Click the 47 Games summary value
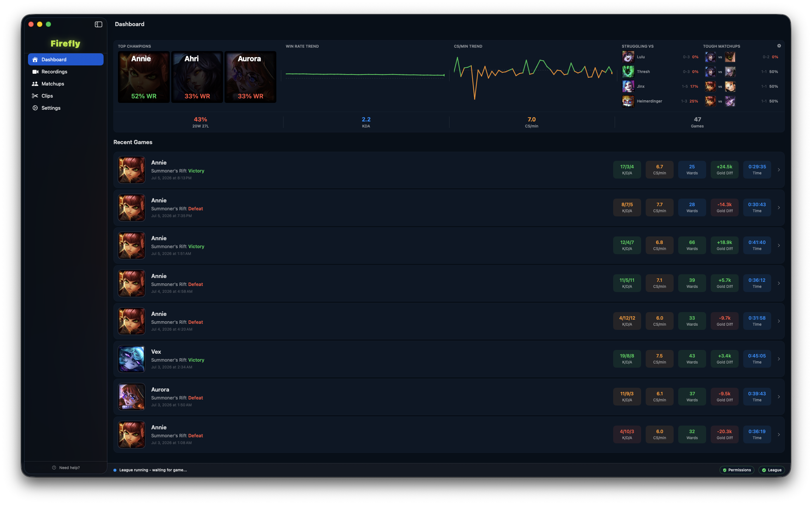Screen dimensions: 812x505 (697, 122)
